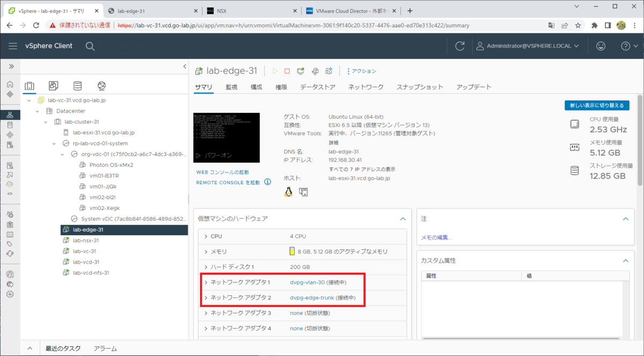Expand the メモリ hardware row
The height and width of the screenshot is (356, 644).
pyautogui.click(x=206, y=251)
